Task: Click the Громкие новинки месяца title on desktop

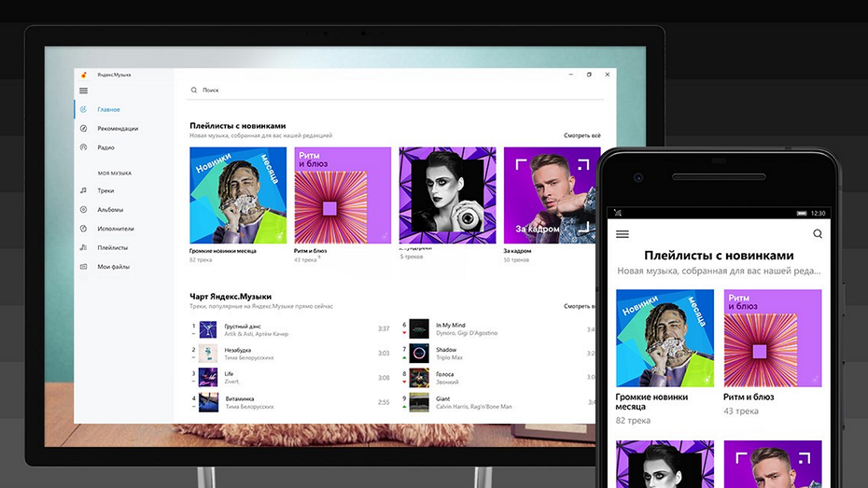Action: click(222, 251)
